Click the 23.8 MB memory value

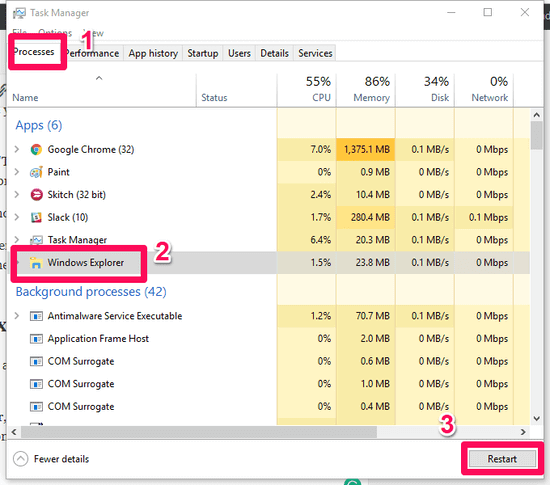pyautogui.click(x=373, y=263)
